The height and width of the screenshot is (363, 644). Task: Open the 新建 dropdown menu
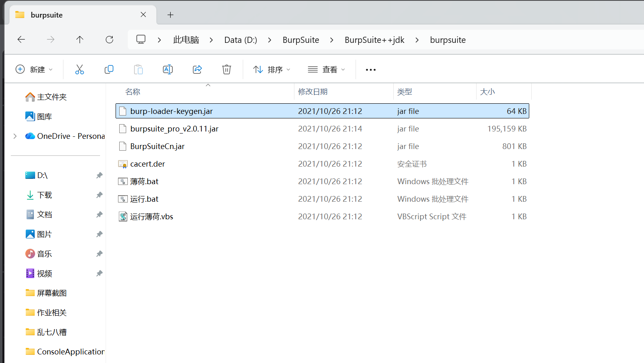34,69
